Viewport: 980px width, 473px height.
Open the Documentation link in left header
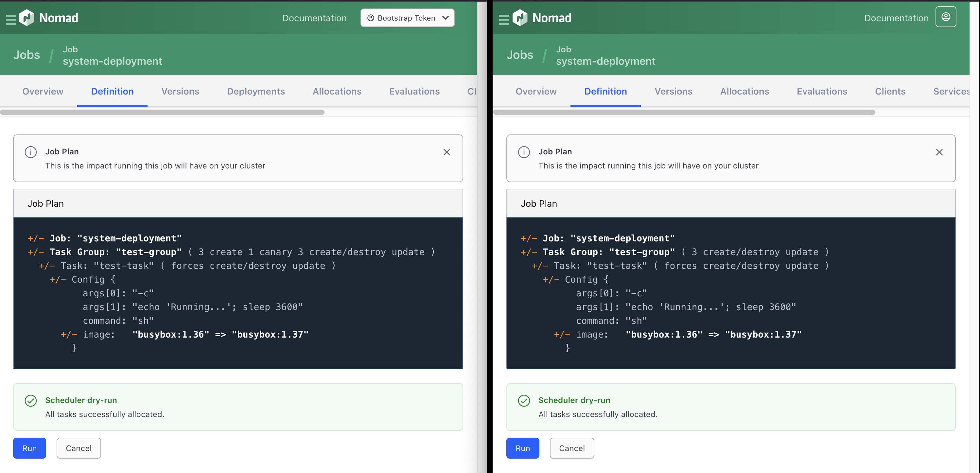click(x=314, y=18)
